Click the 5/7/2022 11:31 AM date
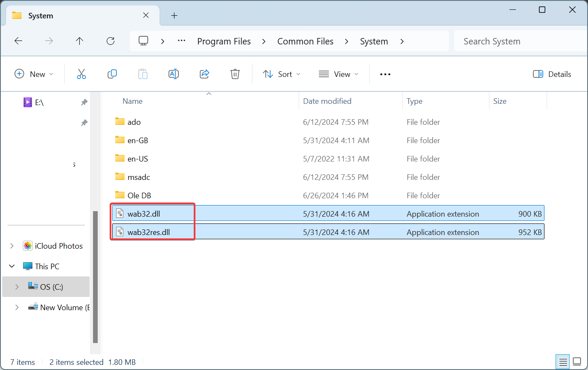The width and height of the screenshot is (588, 370). click(x=336, y=159)
